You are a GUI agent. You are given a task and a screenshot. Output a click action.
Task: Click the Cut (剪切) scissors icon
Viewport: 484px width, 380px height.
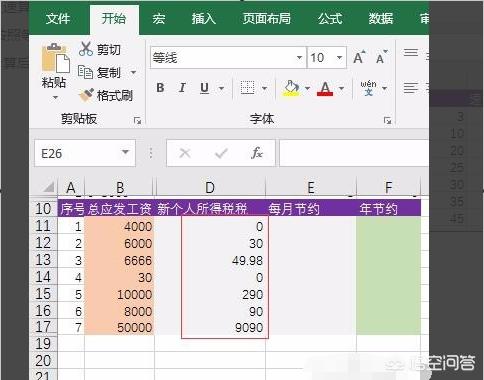86,49
